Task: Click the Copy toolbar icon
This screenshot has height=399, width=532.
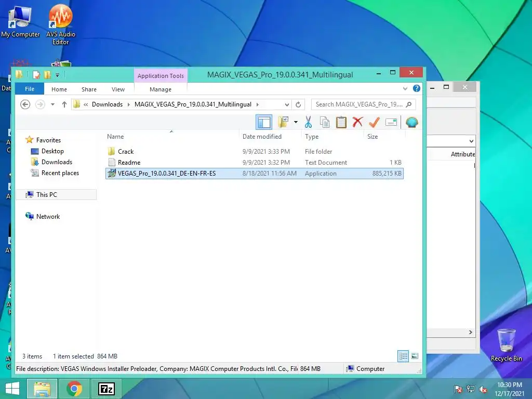Action: point(325,122)
